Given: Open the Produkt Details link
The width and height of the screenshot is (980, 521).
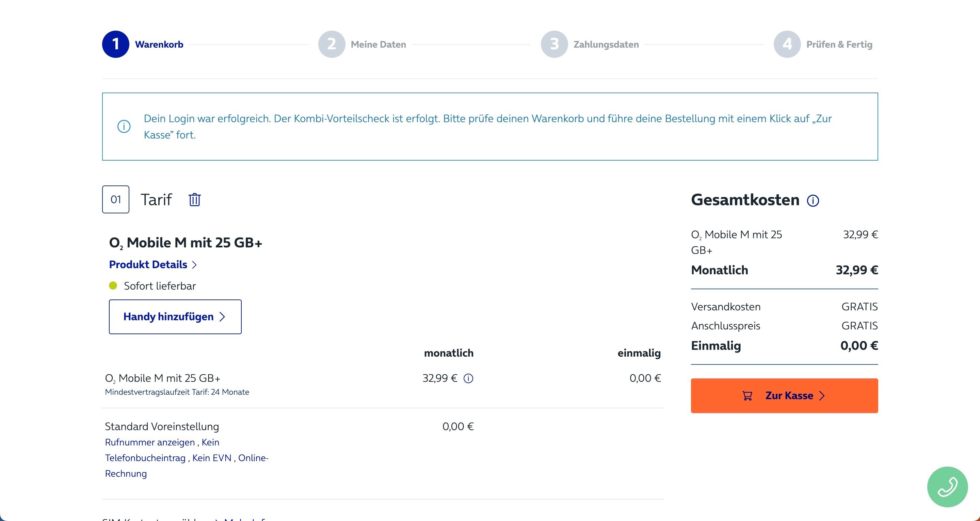Looking at the screenshot, I should [x=148, y=265].
